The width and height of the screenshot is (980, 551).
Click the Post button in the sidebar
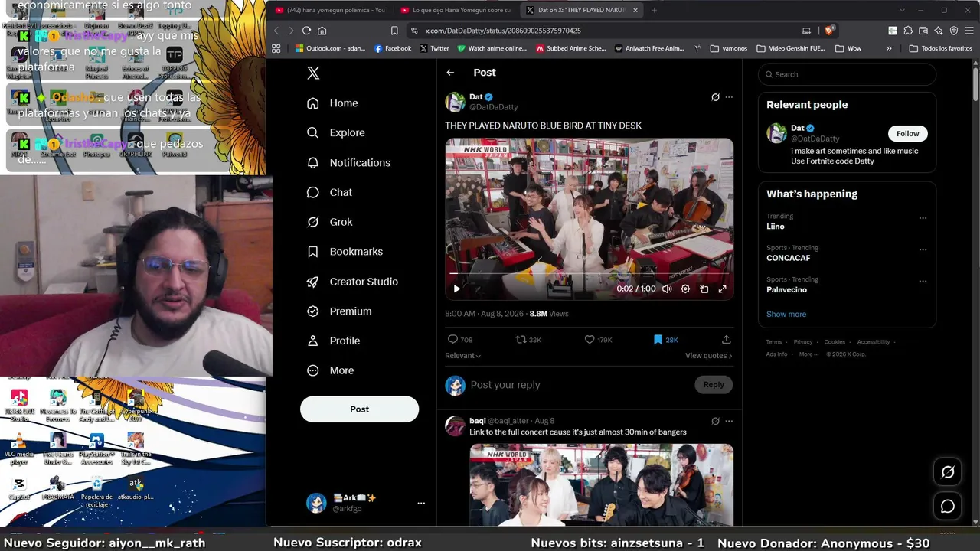pos(359,409)
